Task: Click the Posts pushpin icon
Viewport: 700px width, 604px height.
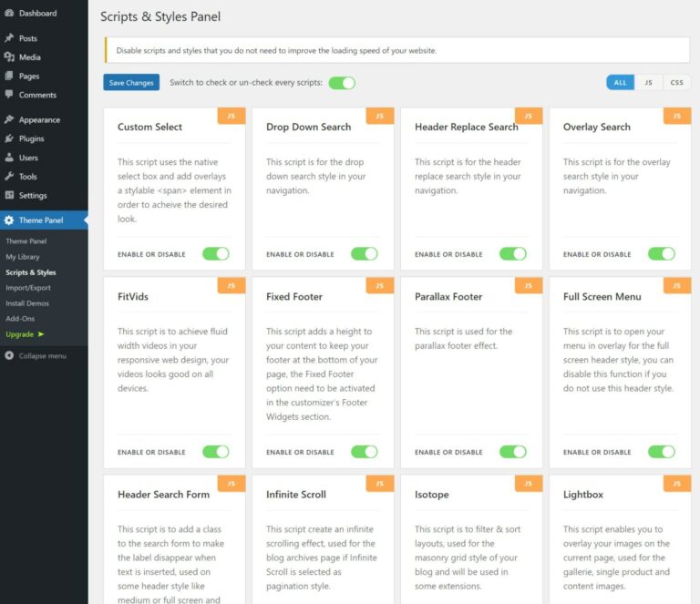Action: [x=9, y=38]
